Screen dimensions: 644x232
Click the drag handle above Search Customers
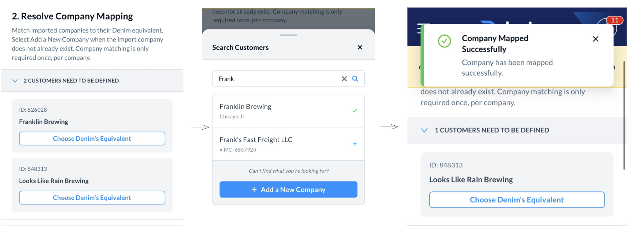288,35
